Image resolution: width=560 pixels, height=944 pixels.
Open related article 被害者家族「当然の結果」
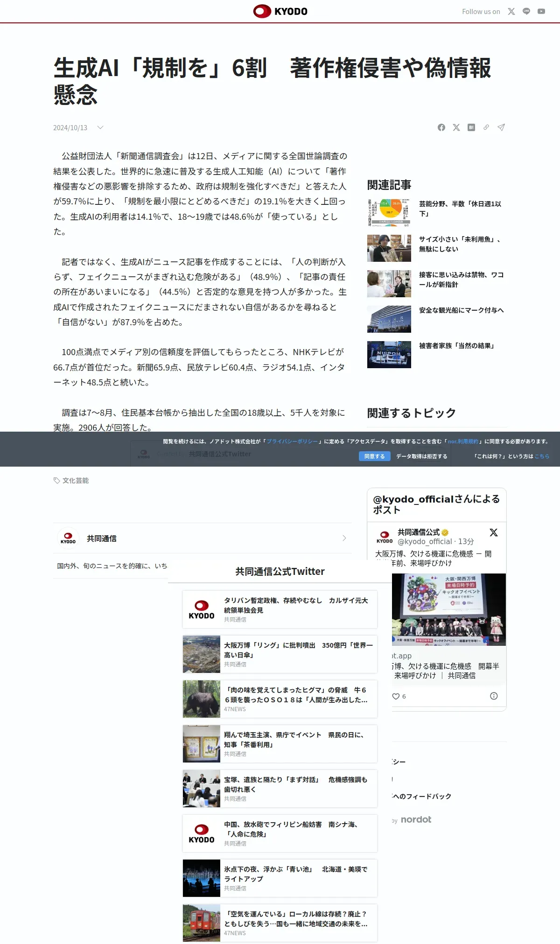click(457, 346)
